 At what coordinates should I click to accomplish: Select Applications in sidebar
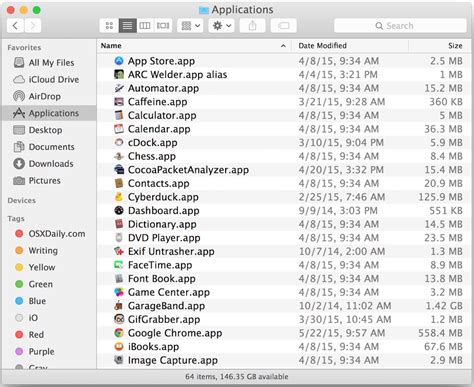49,113
